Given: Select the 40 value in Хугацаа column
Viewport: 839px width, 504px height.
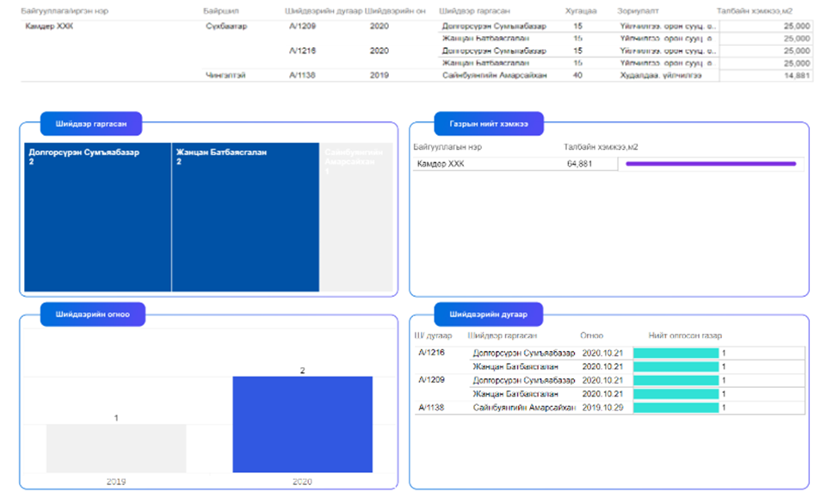Looking at the screenshot, I should tap(578, 76).
